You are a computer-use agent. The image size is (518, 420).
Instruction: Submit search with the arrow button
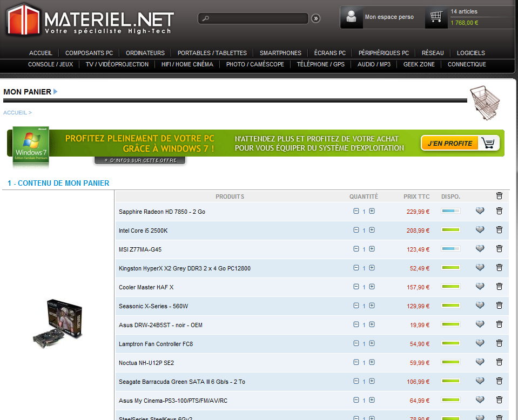(316, 18)
